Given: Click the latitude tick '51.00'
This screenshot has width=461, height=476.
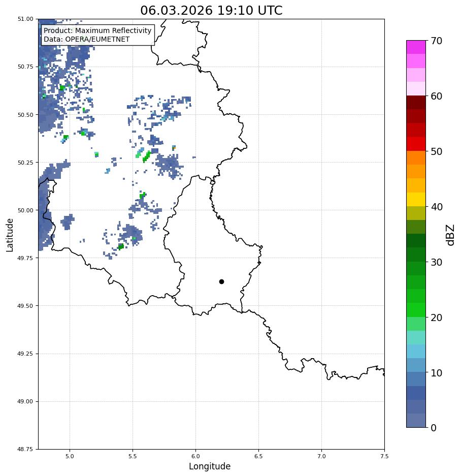Looking at the screenshot, I should (25, 19).
